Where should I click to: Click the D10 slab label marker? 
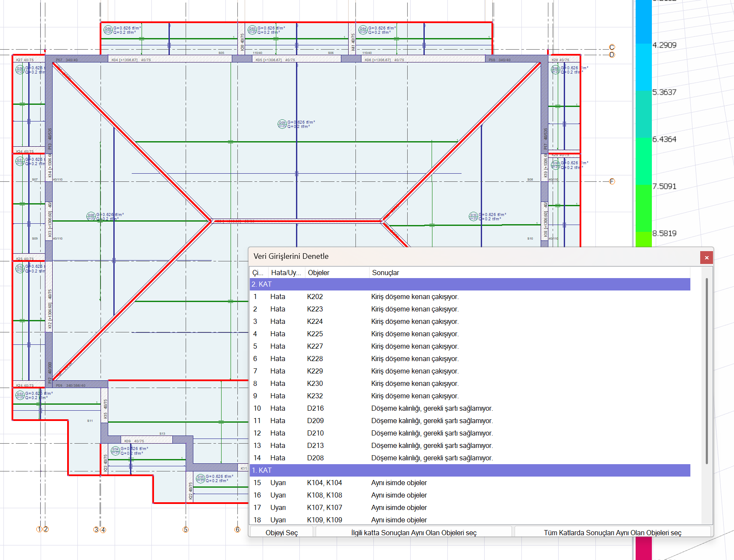click(473, 216)
